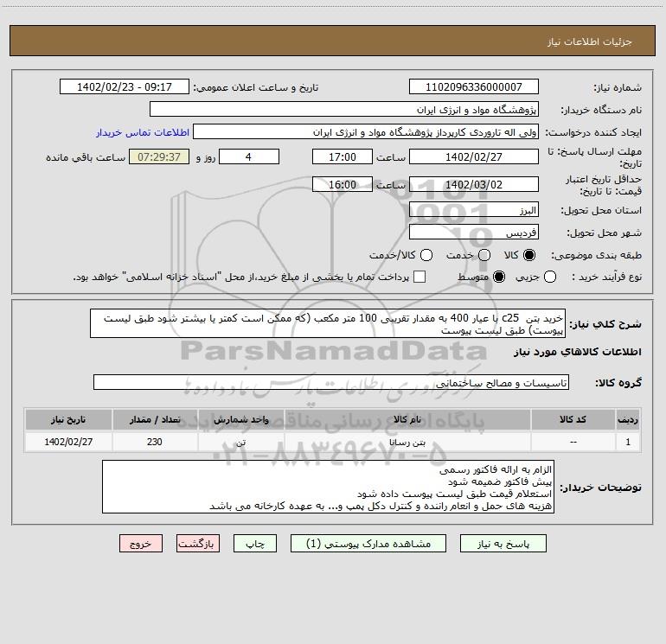Click the response deadline date 1402/02/27 field
Viewport: 666px width, 644px height.
point(474,156)
